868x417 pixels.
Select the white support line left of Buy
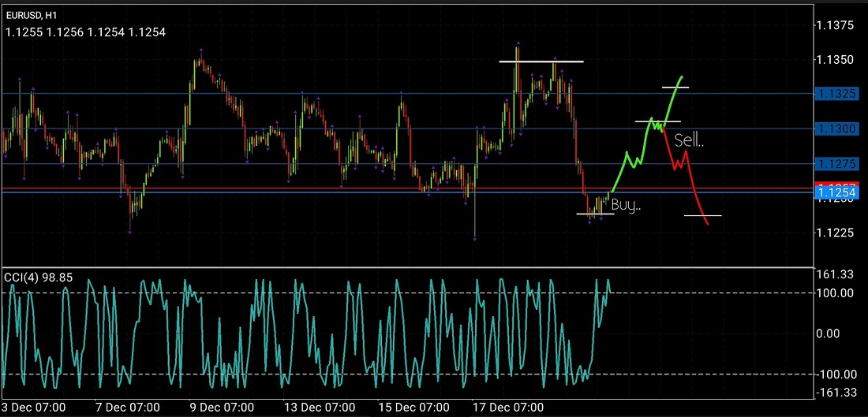pos(595,214)
